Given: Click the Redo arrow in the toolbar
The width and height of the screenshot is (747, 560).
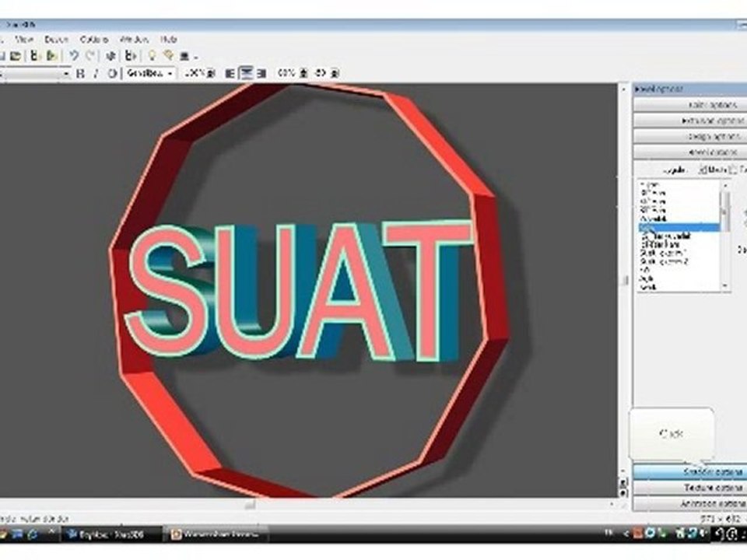Looking at the screenshot, I should click(x=90, y=56).
